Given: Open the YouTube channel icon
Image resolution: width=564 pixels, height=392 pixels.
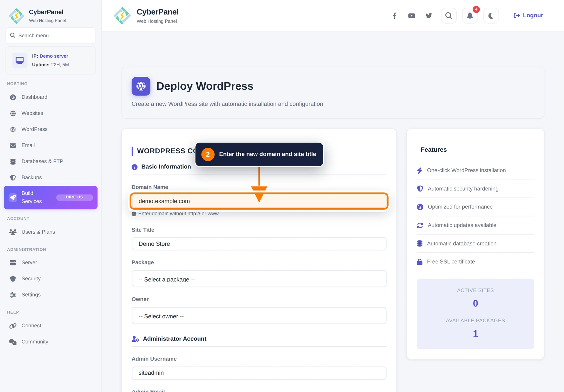Looking at the screenshot, I should pos(412,16).
